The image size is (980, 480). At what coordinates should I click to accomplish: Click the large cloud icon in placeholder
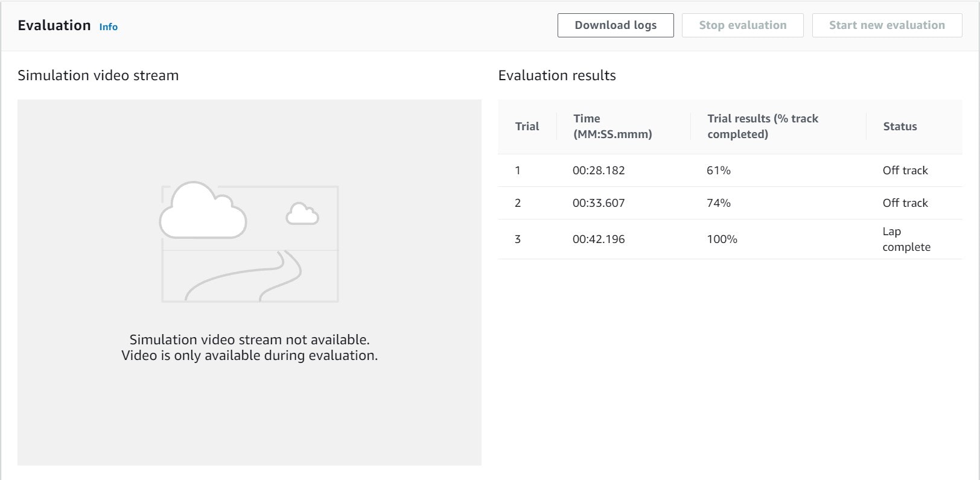[203, 210]
